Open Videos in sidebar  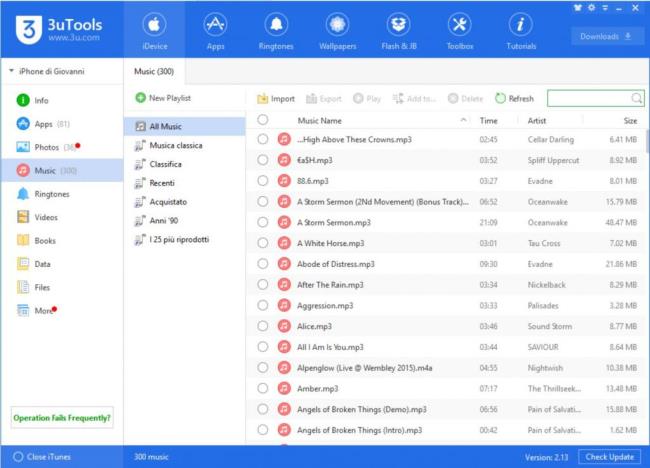click(62, 217)
